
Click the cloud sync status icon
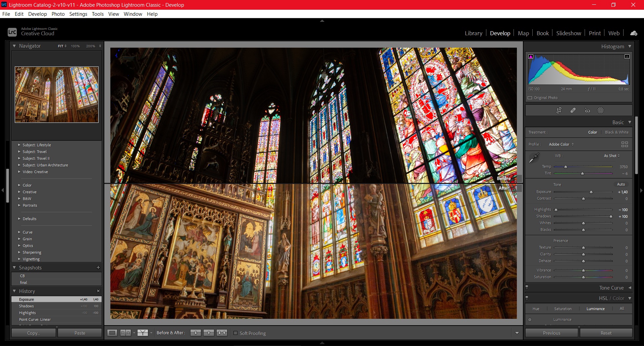coord(634,33)
